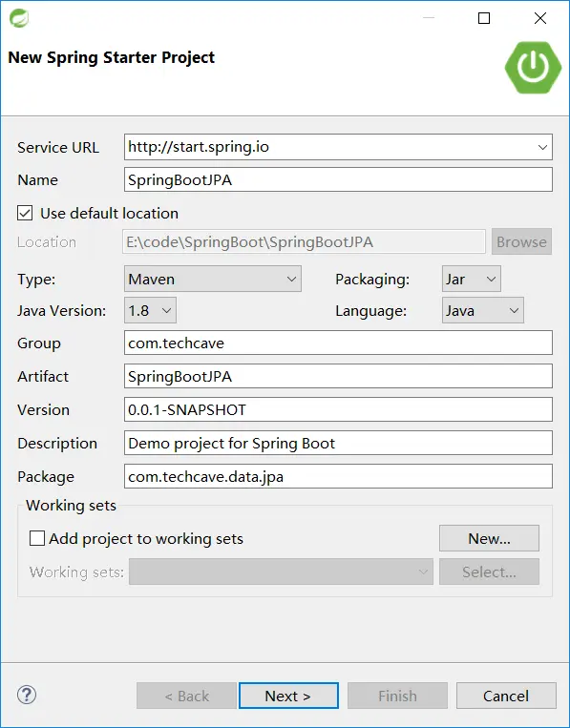Click the New... working set button
Viewport: 570px width, 728px height.
coord(489,538)
